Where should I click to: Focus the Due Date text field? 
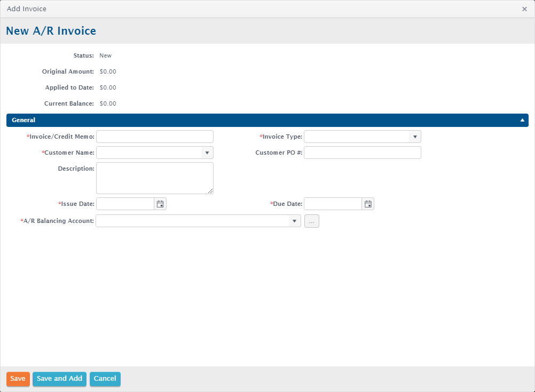333,204
